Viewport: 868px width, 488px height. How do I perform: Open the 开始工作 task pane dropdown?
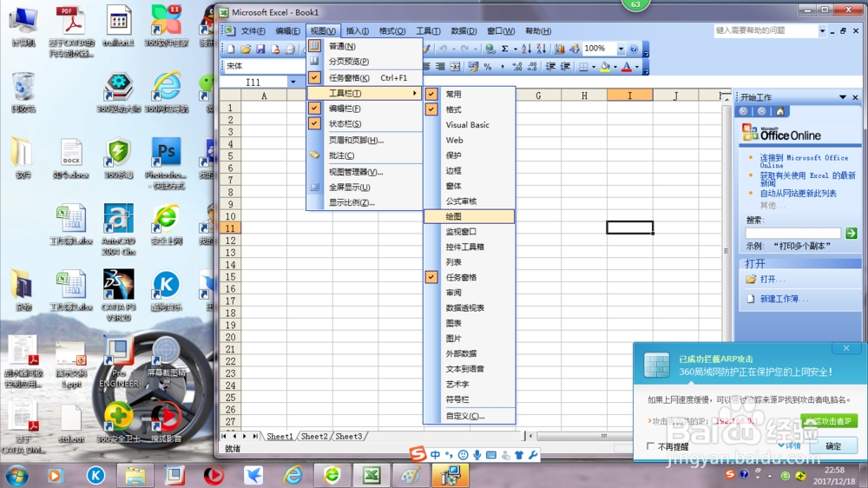[843, 97]
